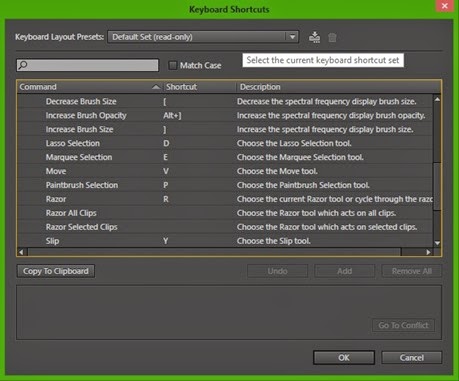This screenshot has width=459, height=381.
Task: Click the [ shortcut for Decrease Brush Size
Action: (165, 102)
